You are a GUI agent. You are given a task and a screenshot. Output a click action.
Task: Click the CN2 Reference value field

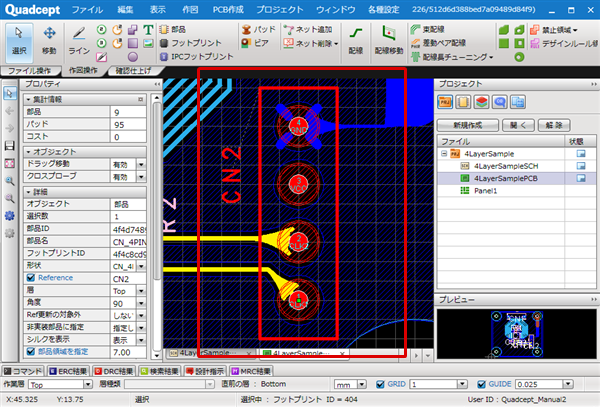click(129, 279)
